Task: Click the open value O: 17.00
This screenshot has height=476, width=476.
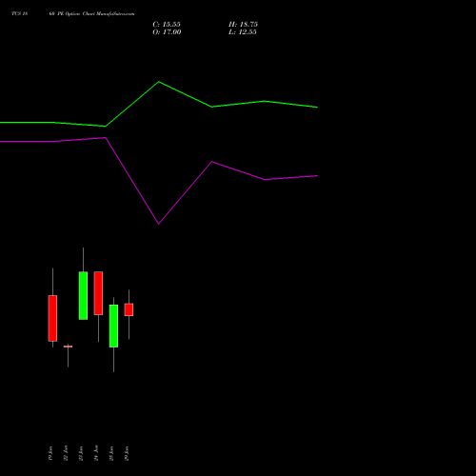Action: pyautogui.click(x=167, y=32)
